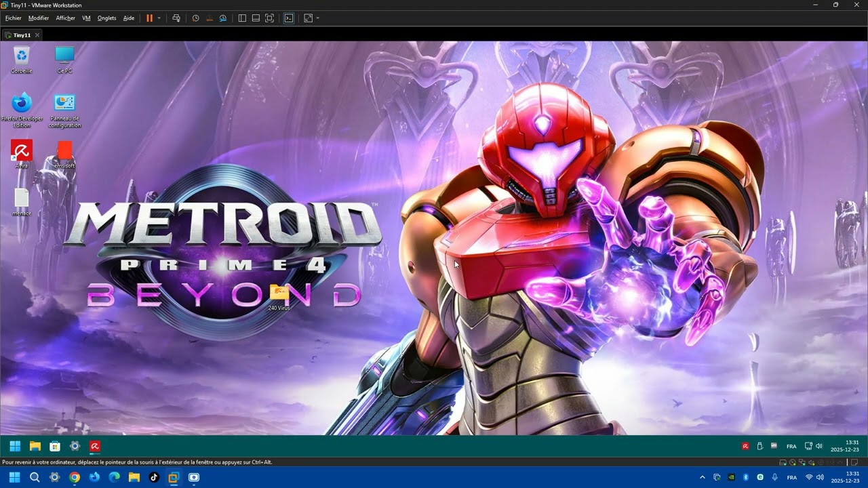Click VMware Tools tray icon in guest
The image size is (868, 488).
774,446
